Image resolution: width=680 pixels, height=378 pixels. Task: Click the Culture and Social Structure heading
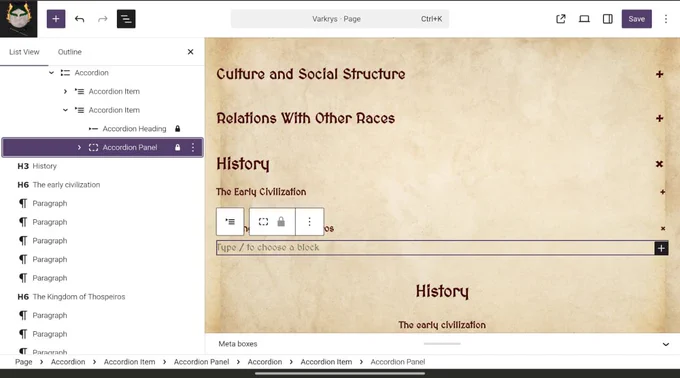(311, 74)
